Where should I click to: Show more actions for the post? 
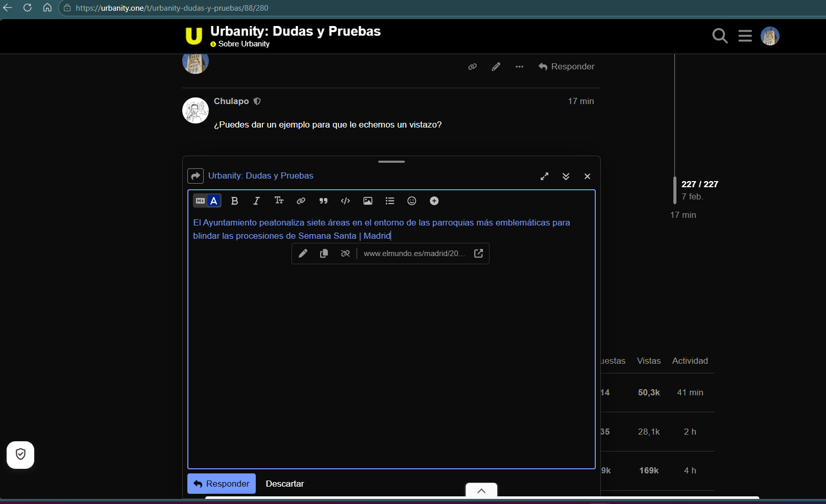click(x=519, y=67)
